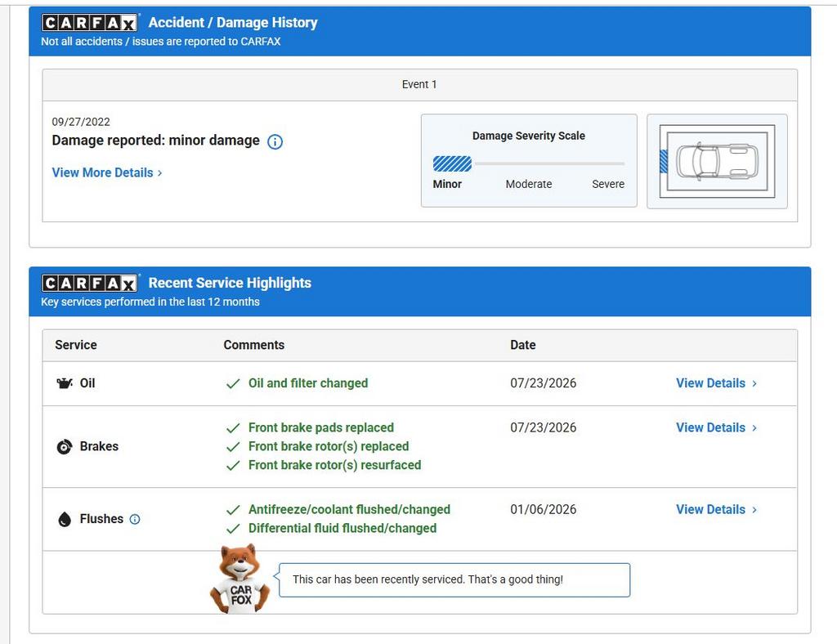Click the Comments column header
The height and width of the screenshot is (644, 837).
point(253,345)
